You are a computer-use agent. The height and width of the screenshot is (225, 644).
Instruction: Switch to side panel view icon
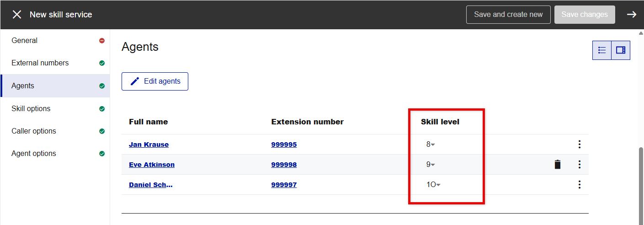pos(621,50)
